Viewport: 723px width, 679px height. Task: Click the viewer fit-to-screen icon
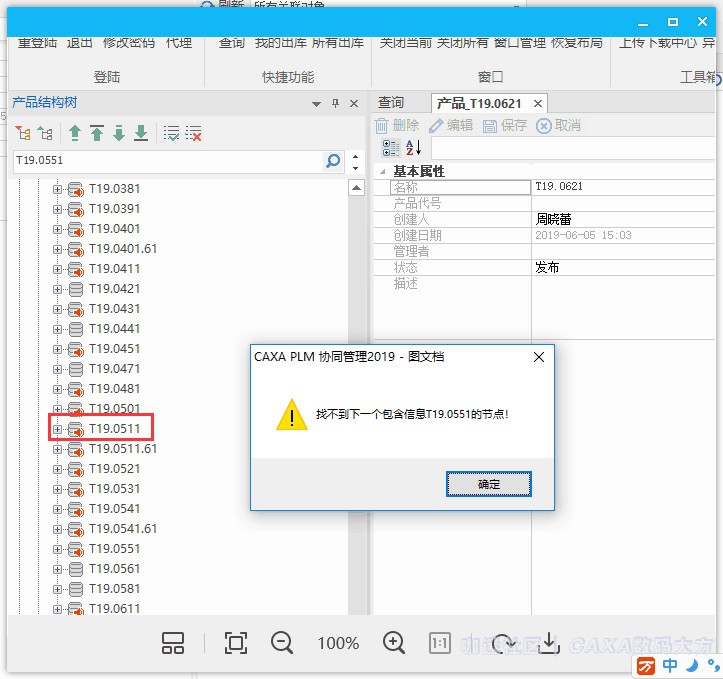point(236,643)
